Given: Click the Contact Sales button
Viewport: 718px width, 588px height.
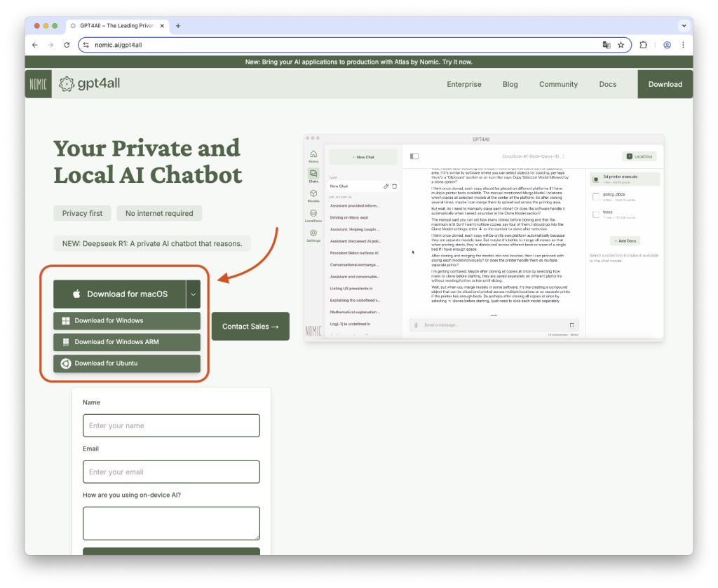Looking at the screenshot, I should (250, 327).
